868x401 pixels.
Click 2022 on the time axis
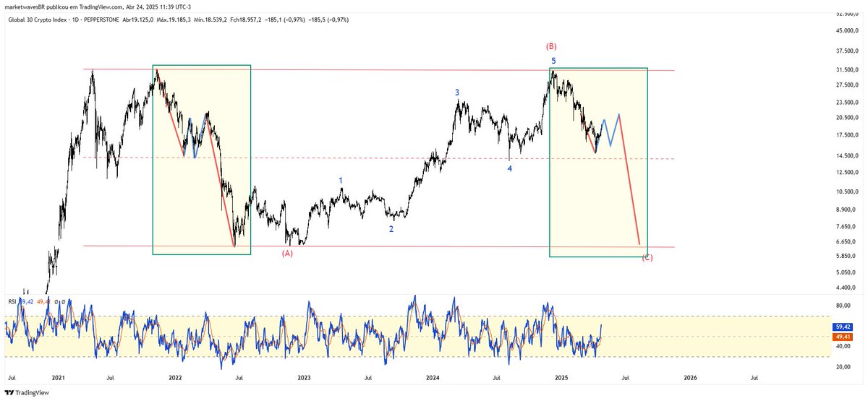pos(175,377)
